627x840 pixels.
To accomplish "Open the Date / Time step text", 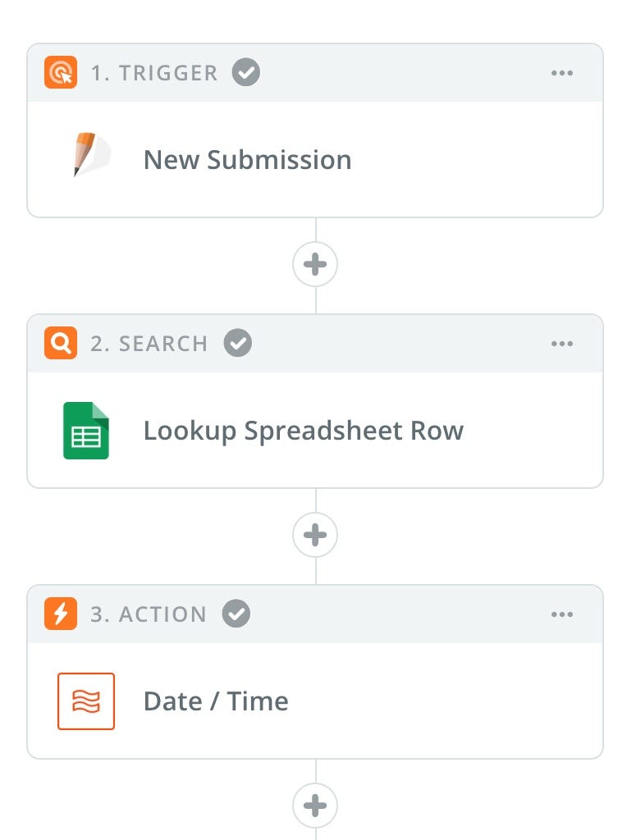I will 216,701.
